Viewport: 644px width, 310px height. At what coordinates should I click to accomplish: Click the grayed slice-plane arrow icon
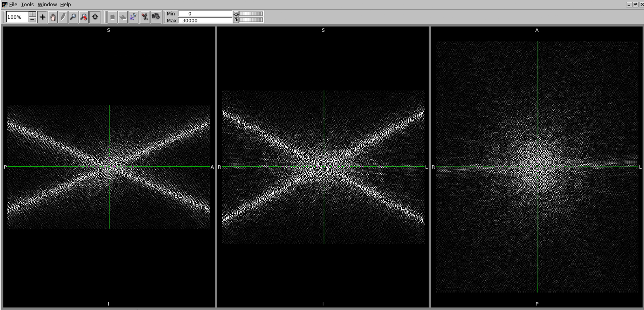click(x=123, y=17)
